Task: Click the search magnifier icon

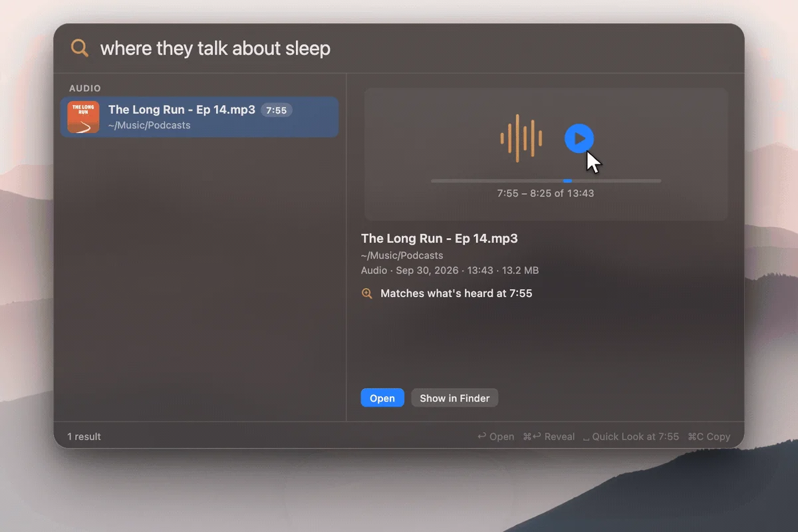Action: click(x=80, y=48)
